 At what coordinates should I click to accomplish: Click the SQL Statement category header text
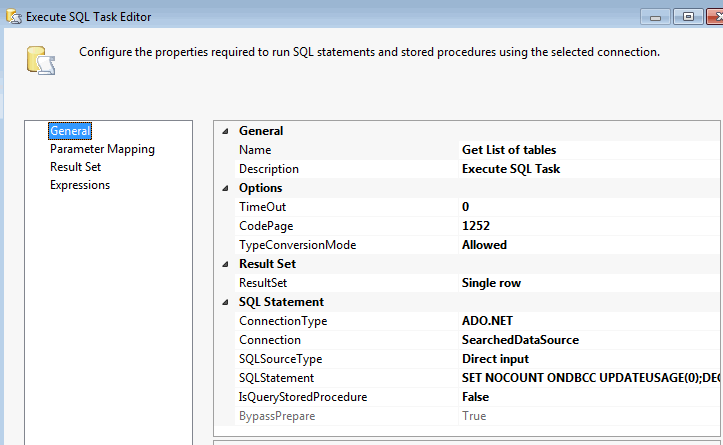click(x=281, y=302)
